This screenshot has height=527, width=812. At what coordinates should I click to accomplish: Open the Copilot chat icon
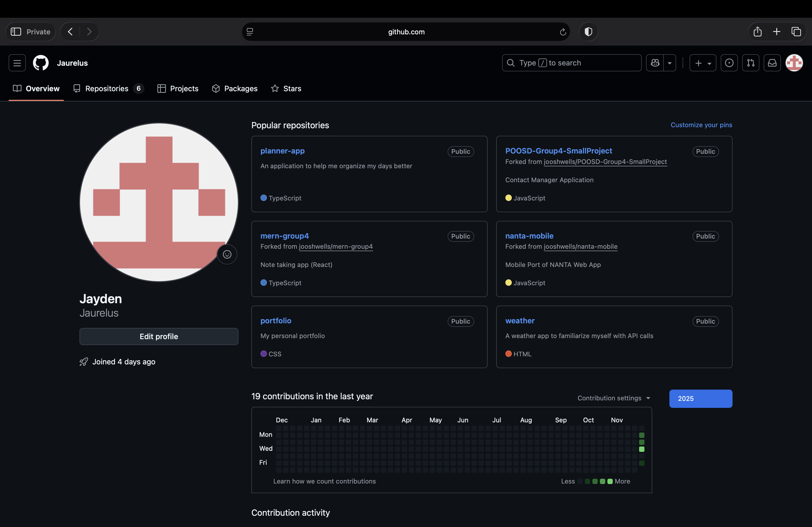(655, 63)
